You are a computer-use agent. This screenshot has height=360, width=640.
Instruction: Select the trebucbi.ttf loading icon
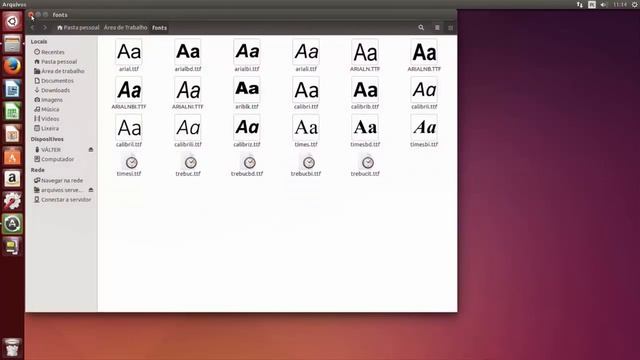tap(309, 162)
